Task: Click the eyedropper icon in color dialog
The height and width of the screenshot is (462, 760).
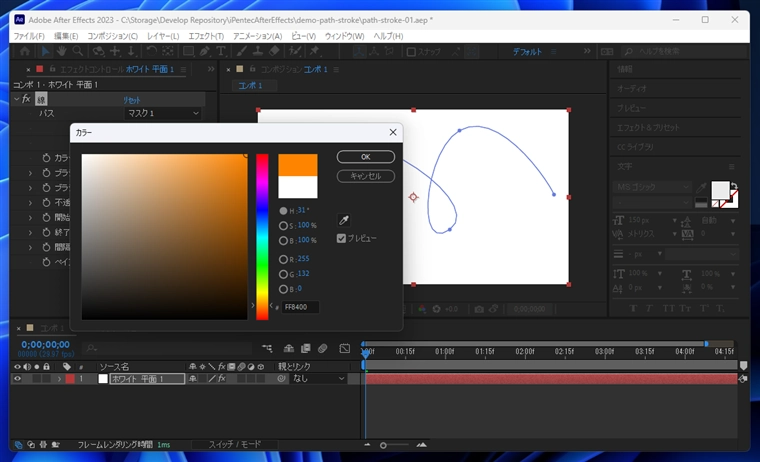Action: [345, 220]
